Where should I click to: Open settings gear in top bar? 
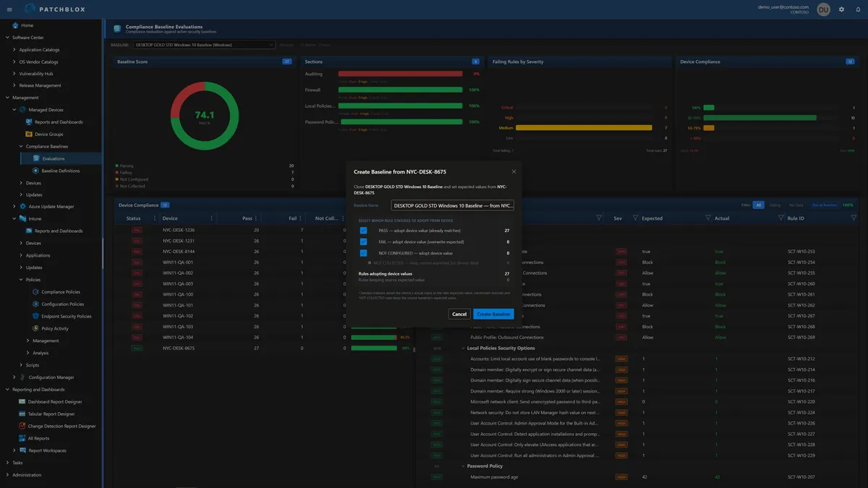coord(841,9)
